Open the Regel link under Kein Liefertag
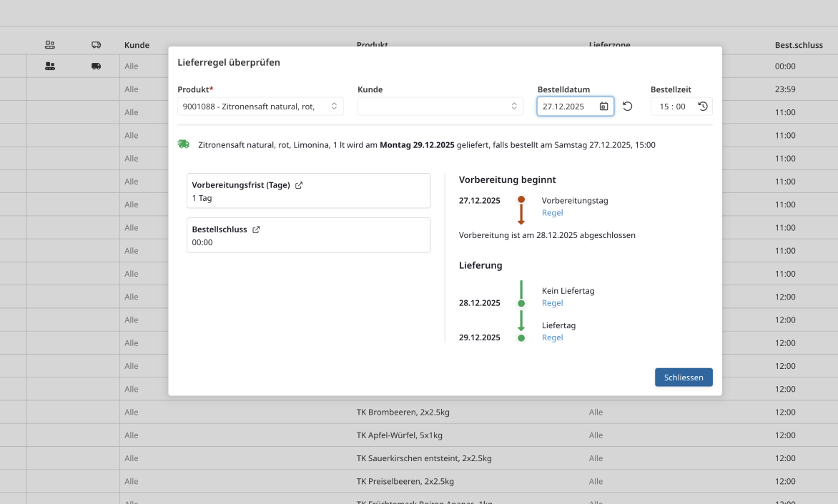Image resolution: width=838 pixels, height=504 pixels. click(552, 303)
